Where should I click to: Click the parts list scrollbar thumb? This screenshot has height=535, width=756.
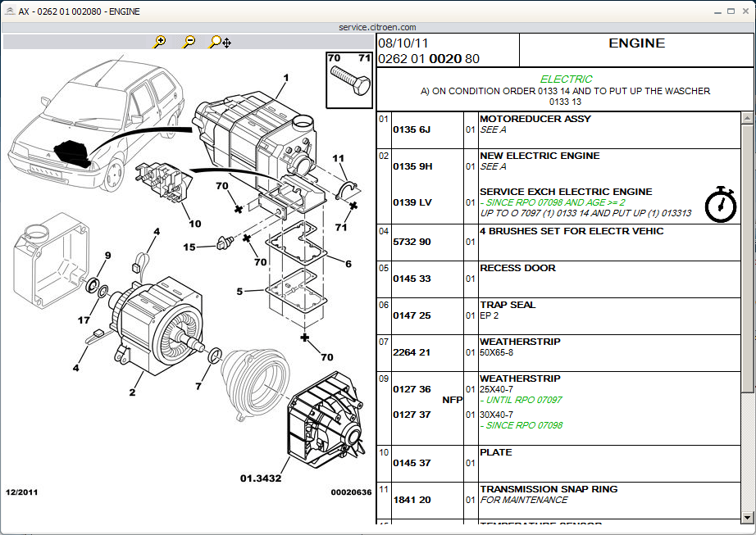point(746,254)
